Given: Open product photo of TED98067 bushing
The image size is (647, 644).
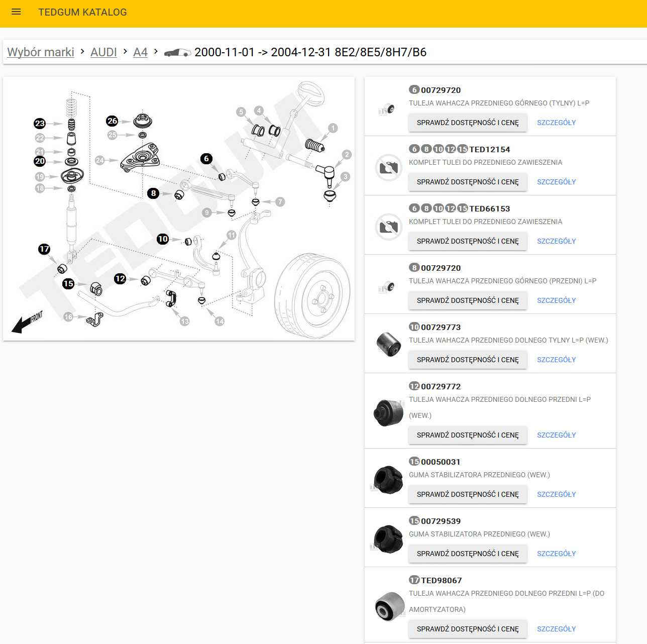Looking at the screenshot, I should pyautogui.click(x=389, y=606).
